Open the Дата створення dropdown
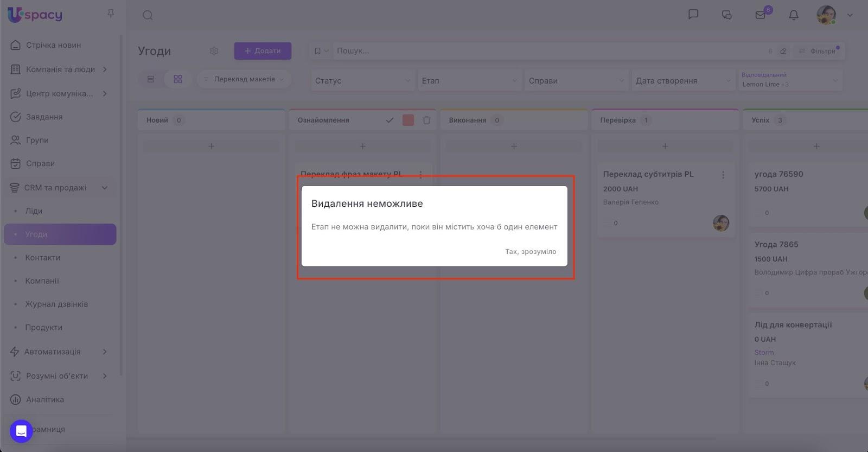 coord(682,81)
